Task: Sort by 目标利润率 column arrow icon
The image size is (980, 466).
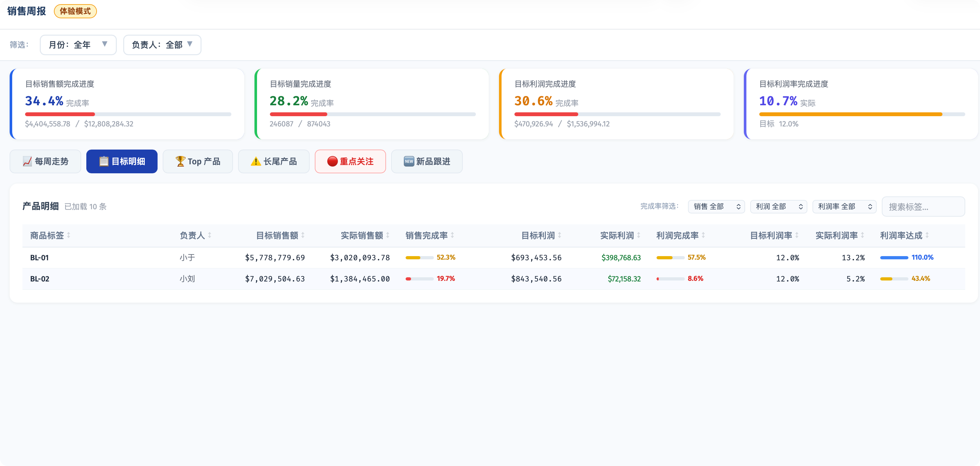Action: tap(797, 236)
